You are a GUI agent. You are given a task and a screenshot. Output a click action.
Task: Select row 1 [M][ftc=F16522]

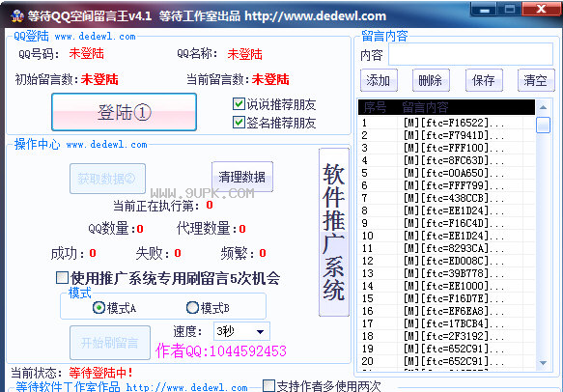447,123
